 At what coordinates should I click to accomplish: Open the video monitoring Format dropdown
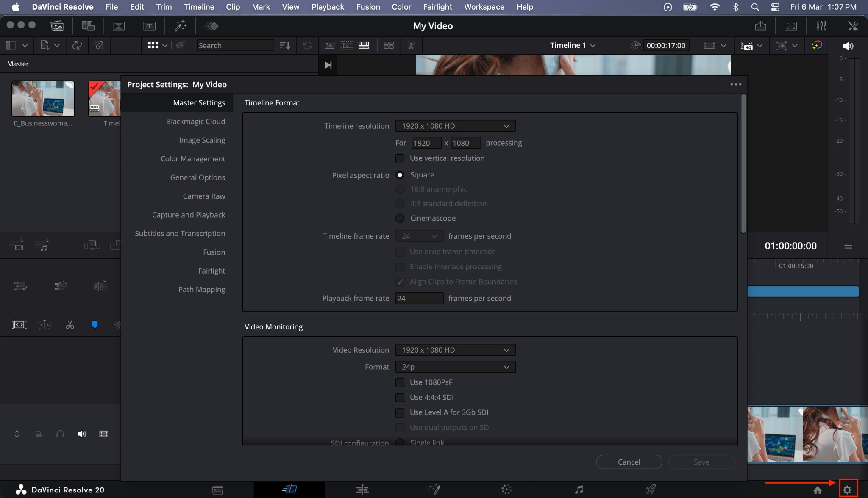[455, 367]
